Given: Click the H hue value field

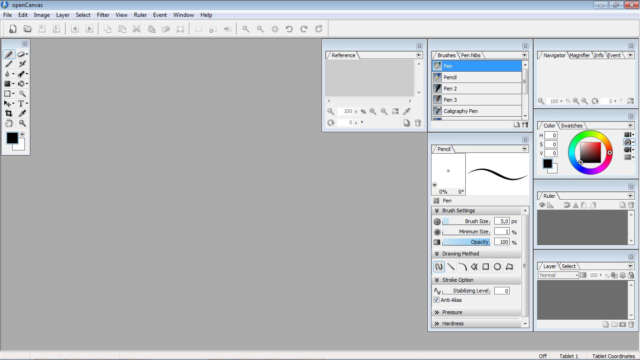Looking at the screenshot, I should coord(551,135).
